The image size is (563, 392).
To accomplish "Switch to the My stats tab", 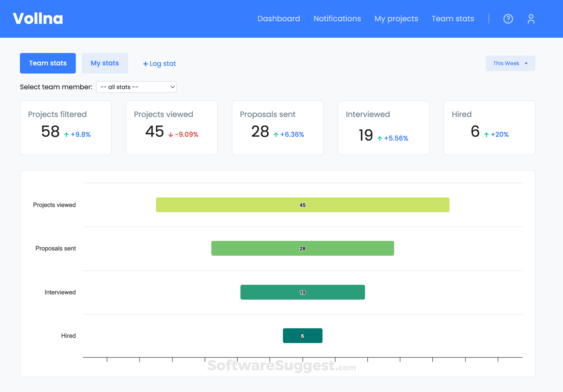I will [105, 63].
